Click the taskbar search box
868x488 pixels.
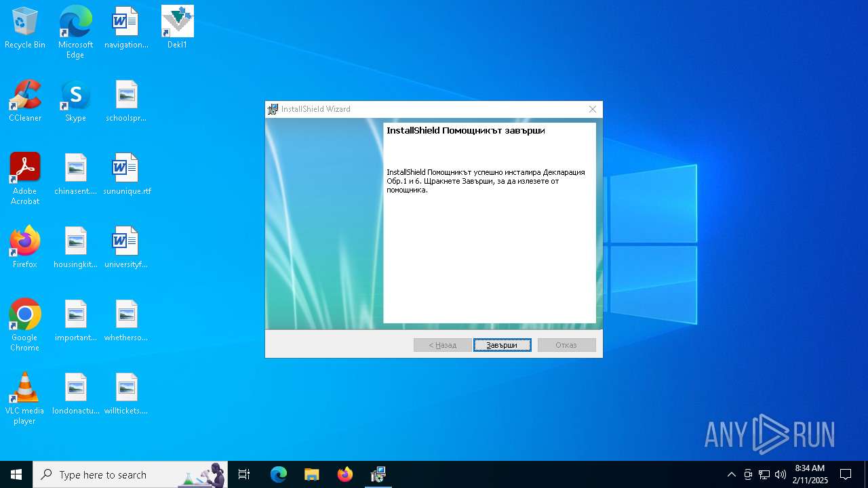[x=130, y=474]
